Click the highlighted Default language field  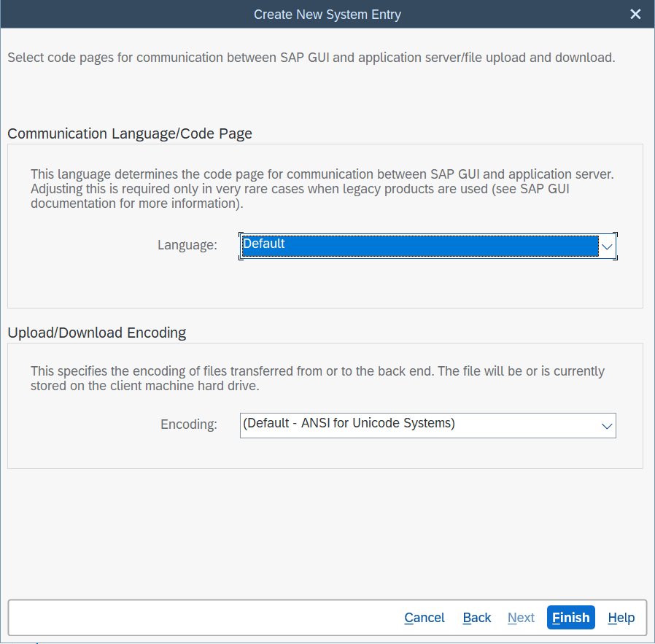point(419,246)
